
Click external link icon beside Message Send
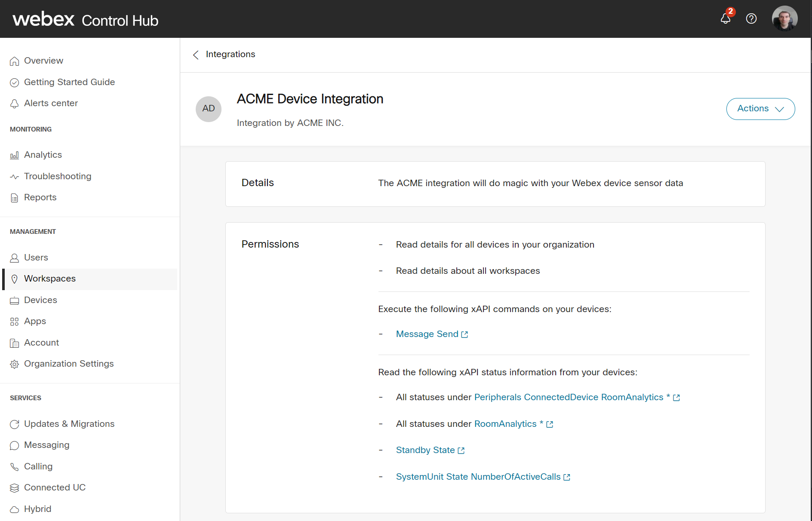tap(464, 334)
